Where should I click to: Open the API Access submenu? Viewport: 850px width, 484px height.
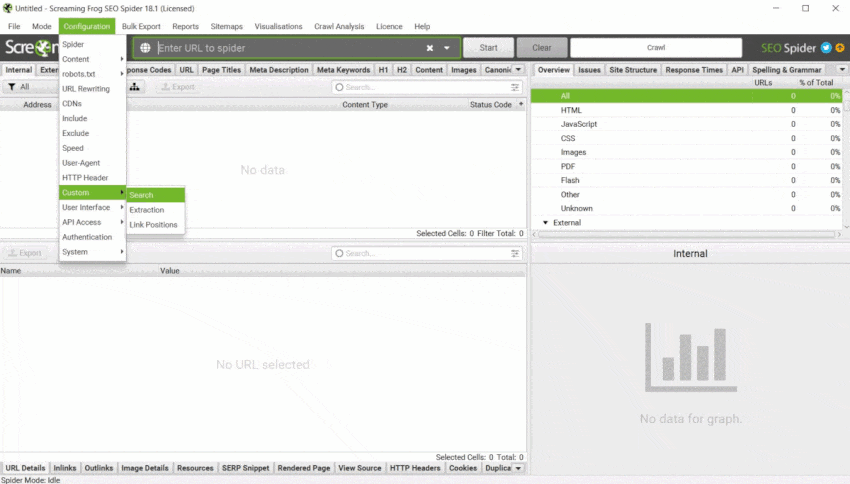[x=93, y=222]
